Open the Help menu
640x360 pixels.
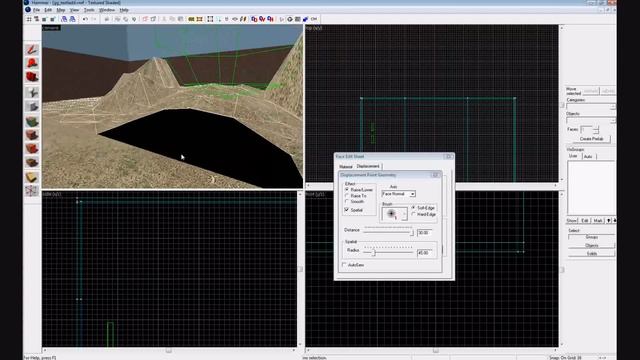(124, 10)
